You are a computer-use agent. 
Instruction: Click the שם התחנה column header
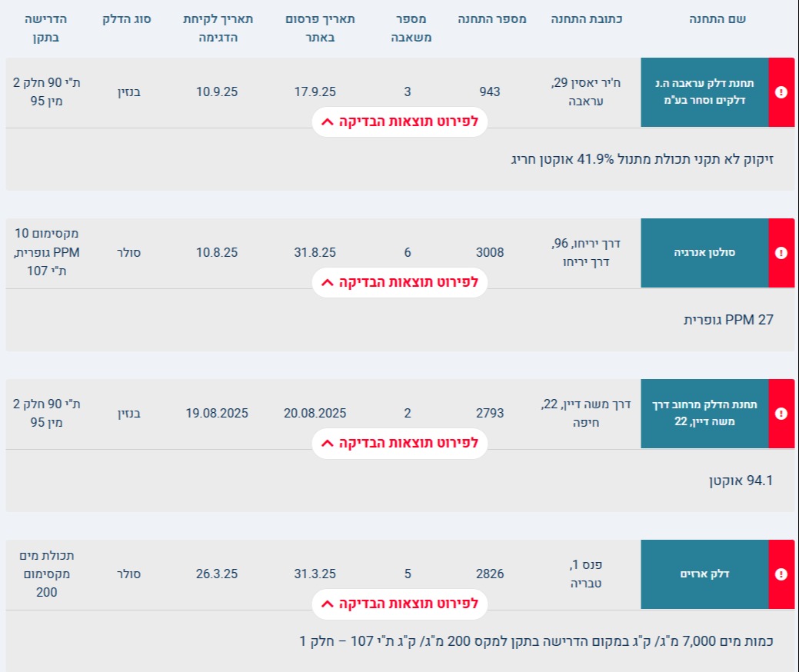click(x=717, y=19)
